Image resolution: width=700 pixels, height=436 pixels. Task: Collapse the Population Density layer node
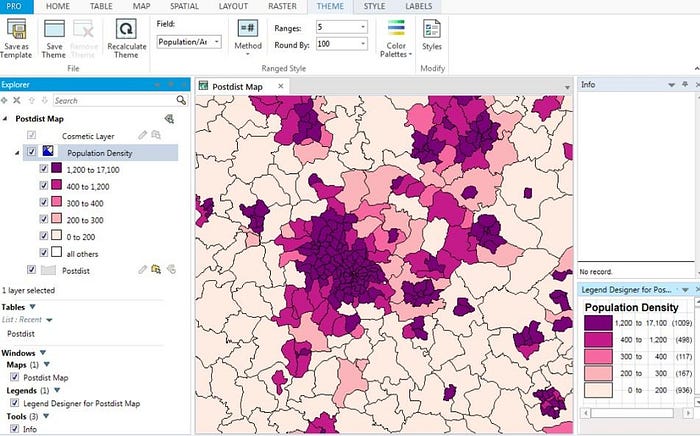tap(17, 153)
